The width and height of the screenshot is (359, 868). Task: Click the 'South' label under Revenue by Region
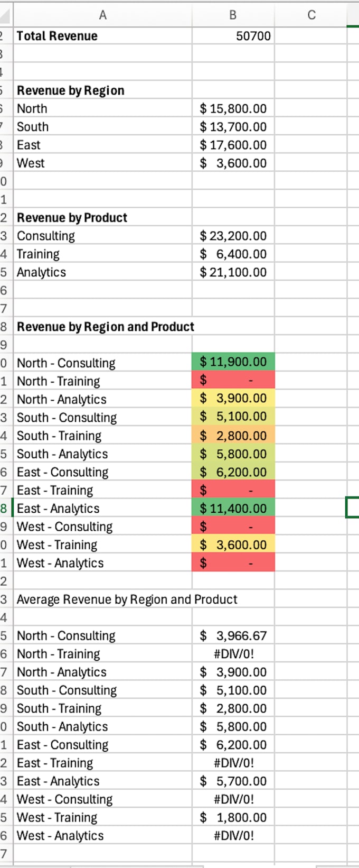click(102, 127)
